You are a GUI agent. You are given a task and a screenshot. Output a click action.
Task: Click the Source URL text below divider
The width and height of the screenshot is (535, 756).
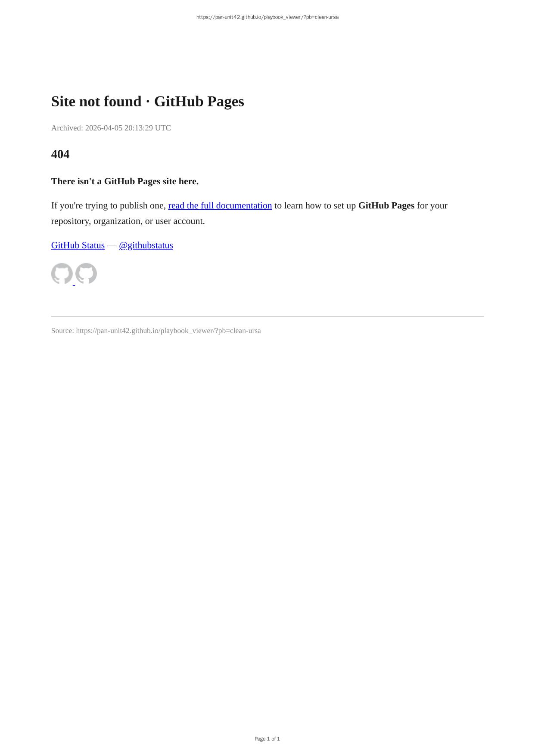pos(156,331)
